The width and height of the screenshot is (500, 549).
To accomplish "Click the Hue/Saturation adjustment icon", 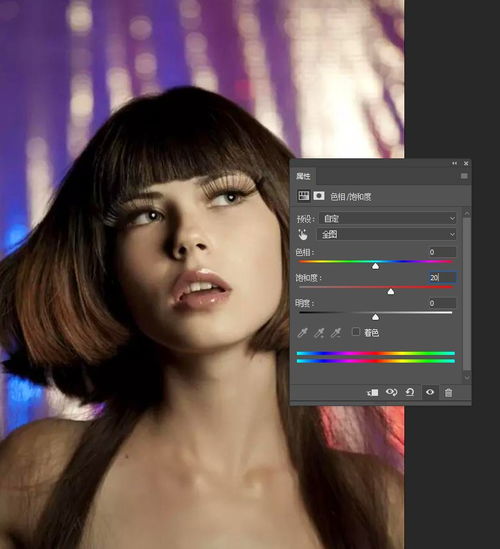I will point(303,196).
